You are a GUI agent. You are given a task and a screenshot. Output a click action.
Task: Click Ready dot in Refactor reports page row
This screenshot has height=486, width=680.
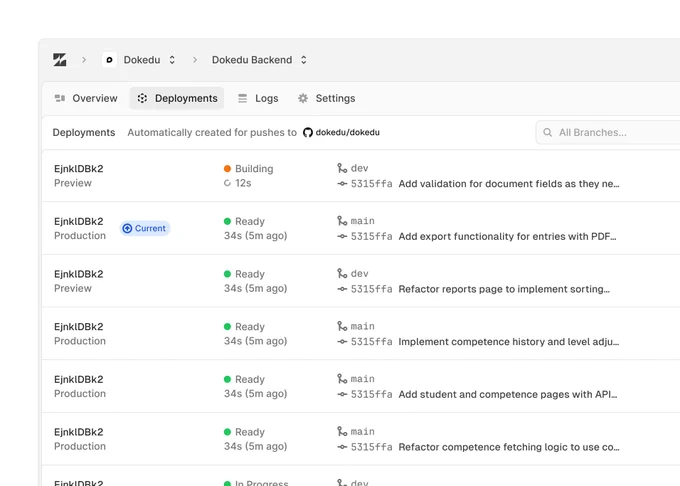pyautogui.click(x=227, y=274)
